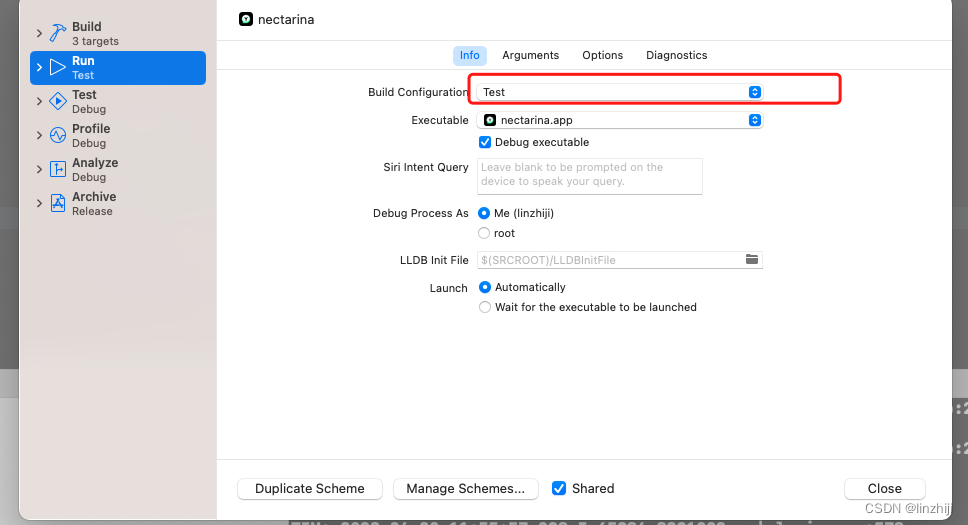Click the Build hammer icon
This screenshot has width=968, height=525.
(58, 33)
